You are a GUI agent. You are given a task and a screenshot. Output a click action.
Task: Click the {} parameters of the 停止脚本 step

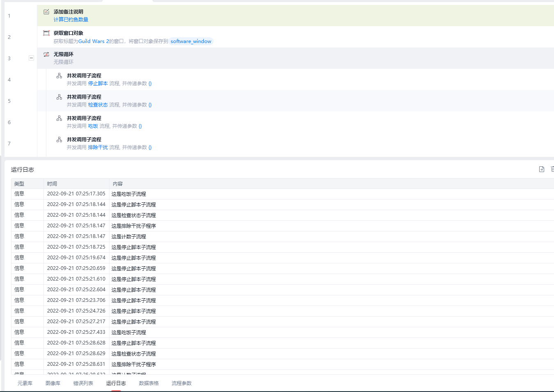tap(150, 84)
